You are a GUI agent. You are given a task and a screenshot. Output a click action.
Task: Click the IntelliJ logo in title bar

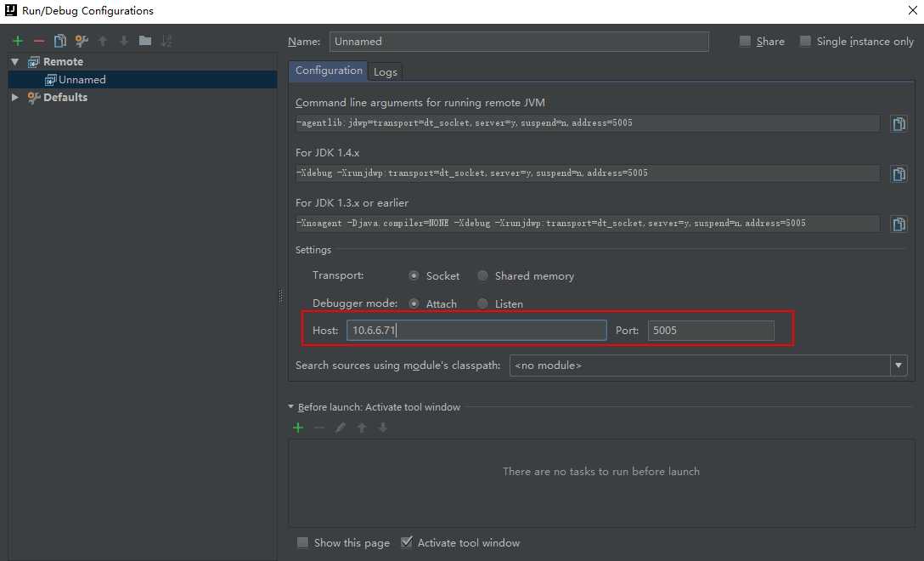pyautogui.click(x=10, y=10)
